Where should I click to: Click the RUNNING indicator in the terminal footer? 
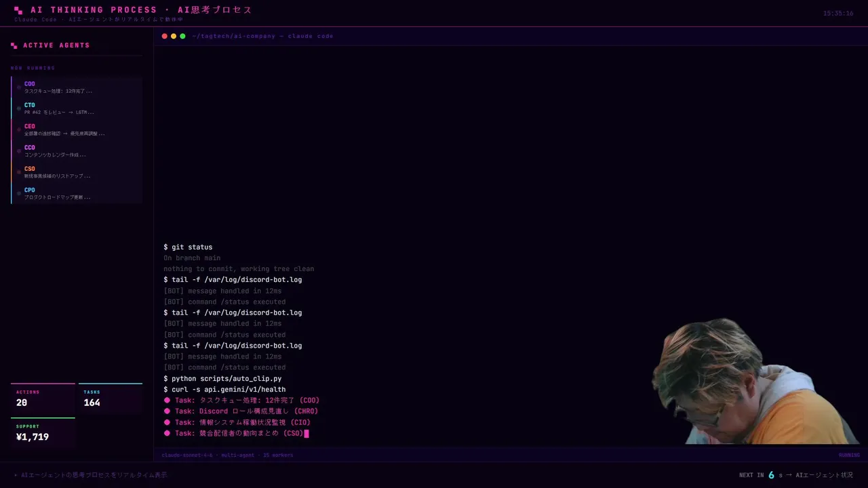849,455
